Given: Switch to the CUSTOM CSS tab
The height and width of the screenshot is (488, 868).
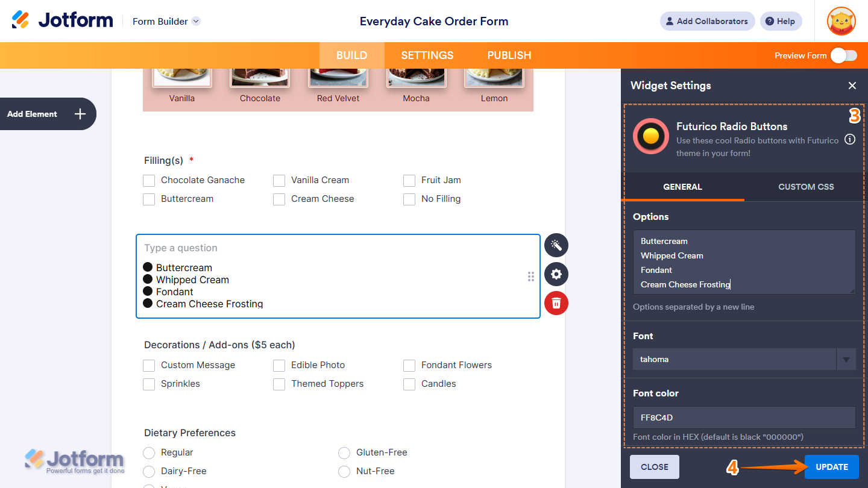Looking at the screenshot, I should pos(806,187).
